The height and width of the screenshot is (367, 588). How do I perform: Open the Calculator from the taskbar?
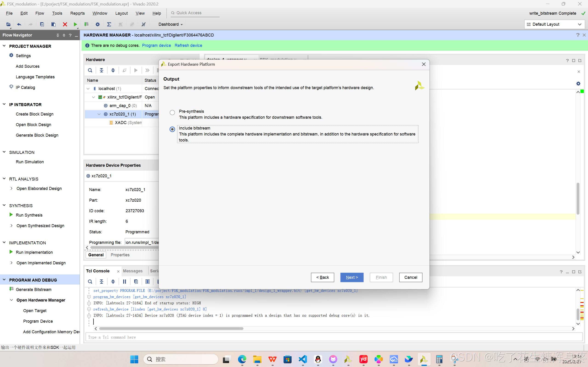pyautogui.click(x=439, y=359)
